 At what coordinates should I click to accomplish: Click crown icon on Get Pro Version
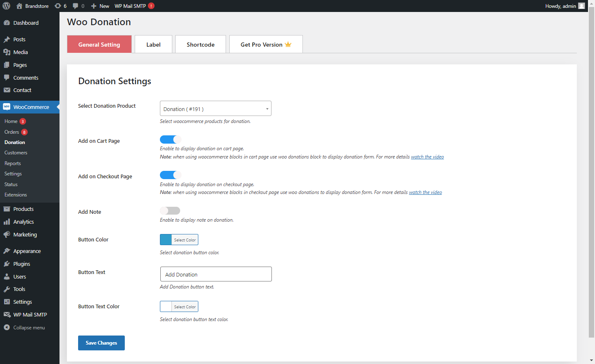pyautogui.click(x=288, y=44)
